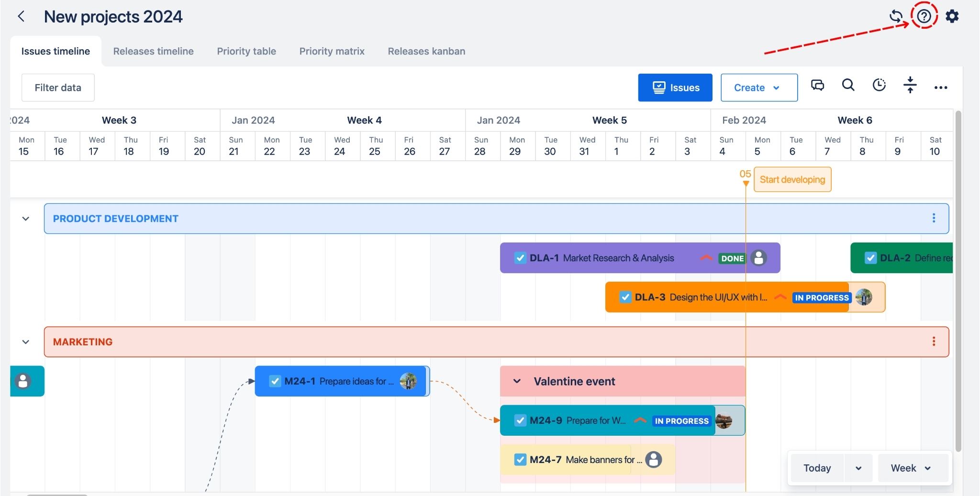The image size is (980, 496).
Task: Open the three-dot more options toolbar menu
Action: (940, 88)
